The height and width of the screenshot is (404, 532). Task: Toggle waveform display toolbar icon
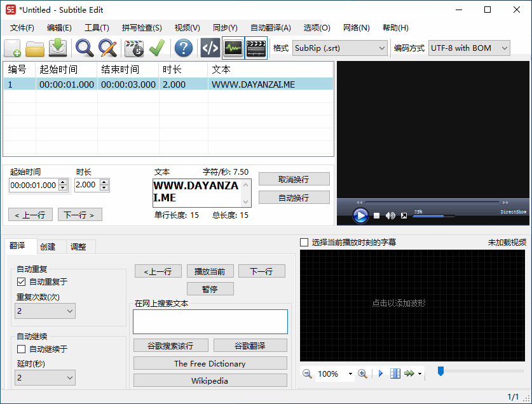[x=233, y=48]
